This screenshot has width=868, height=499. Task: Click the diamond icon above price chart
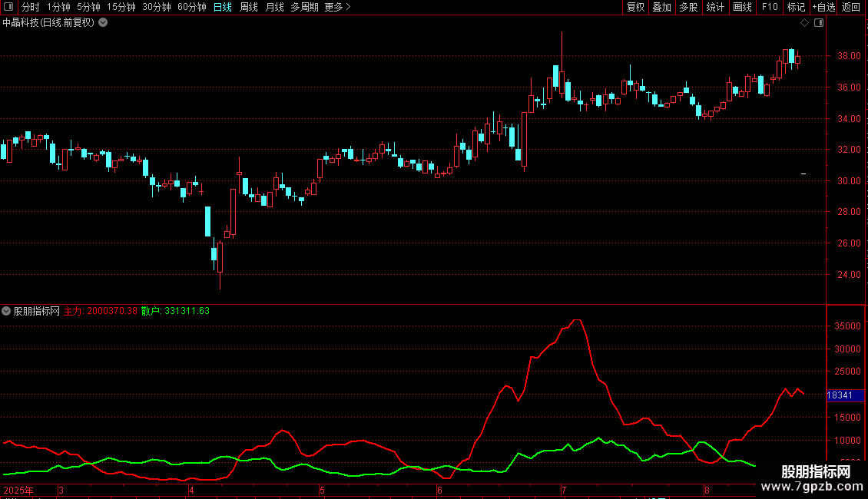point(805,23)
